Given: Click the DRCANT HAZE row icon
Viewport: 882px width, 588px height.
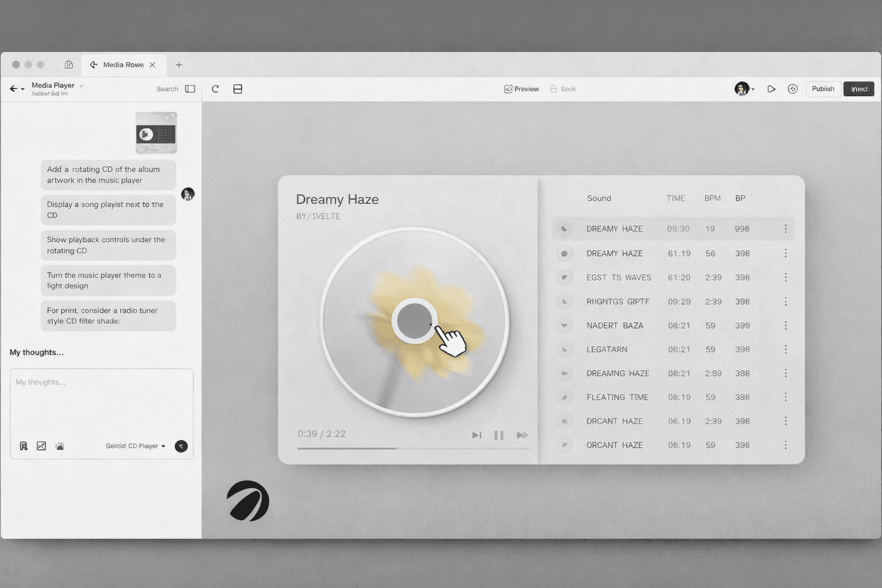Looking at the screenshot, I should (x=564, y=421).
